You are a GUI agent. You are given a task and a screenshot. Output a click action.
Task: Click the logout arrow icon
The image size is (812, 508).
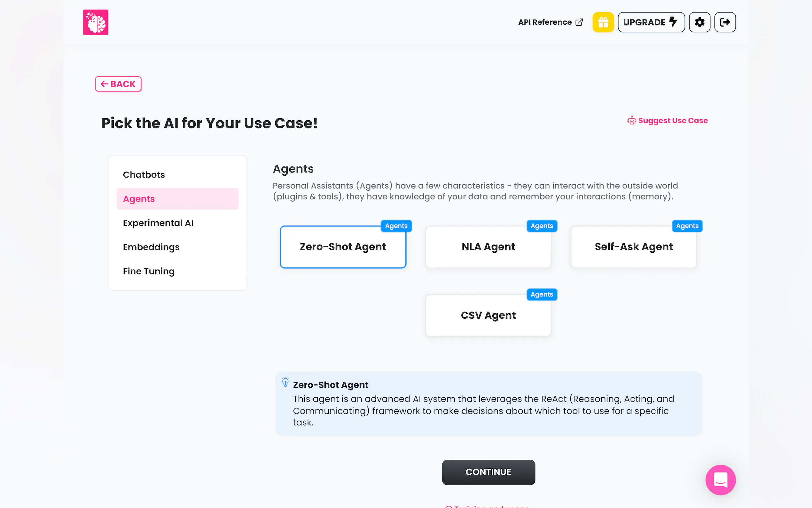coord(725,22)
